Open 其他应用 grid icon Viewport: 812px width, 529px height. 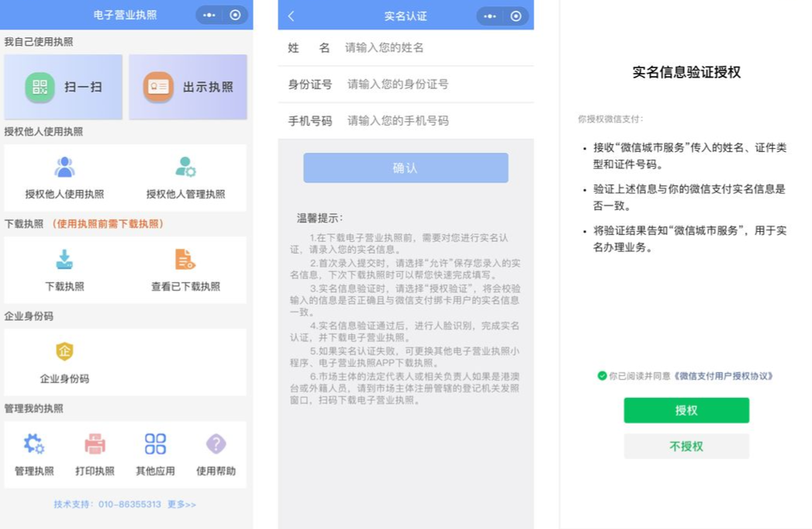(155, 444)
